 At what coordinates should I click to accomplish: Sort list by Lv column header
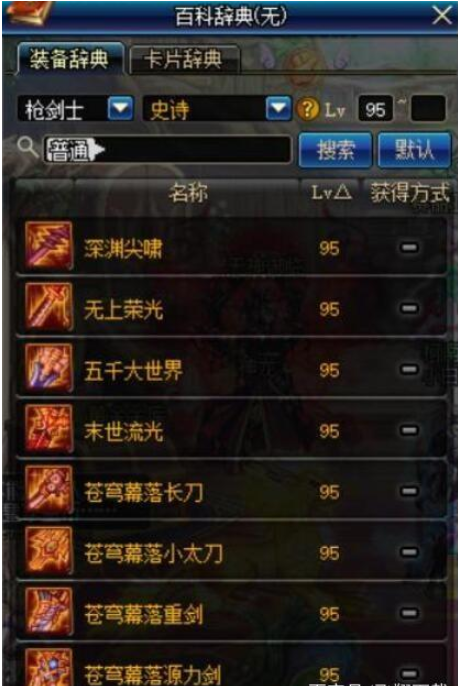(331, 192)
